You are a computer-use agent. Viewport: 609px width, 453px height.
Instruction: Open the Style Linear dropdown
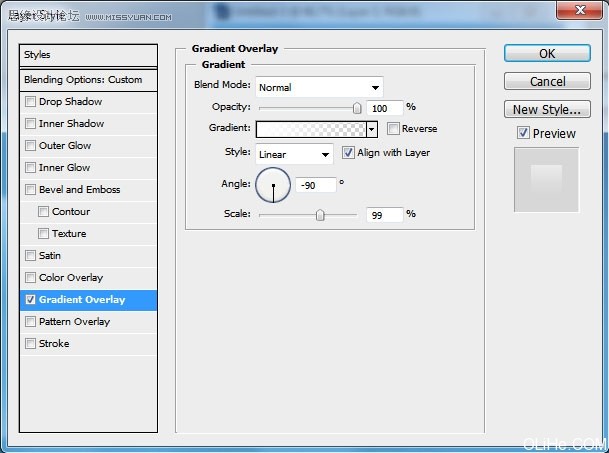click(294, 154)
